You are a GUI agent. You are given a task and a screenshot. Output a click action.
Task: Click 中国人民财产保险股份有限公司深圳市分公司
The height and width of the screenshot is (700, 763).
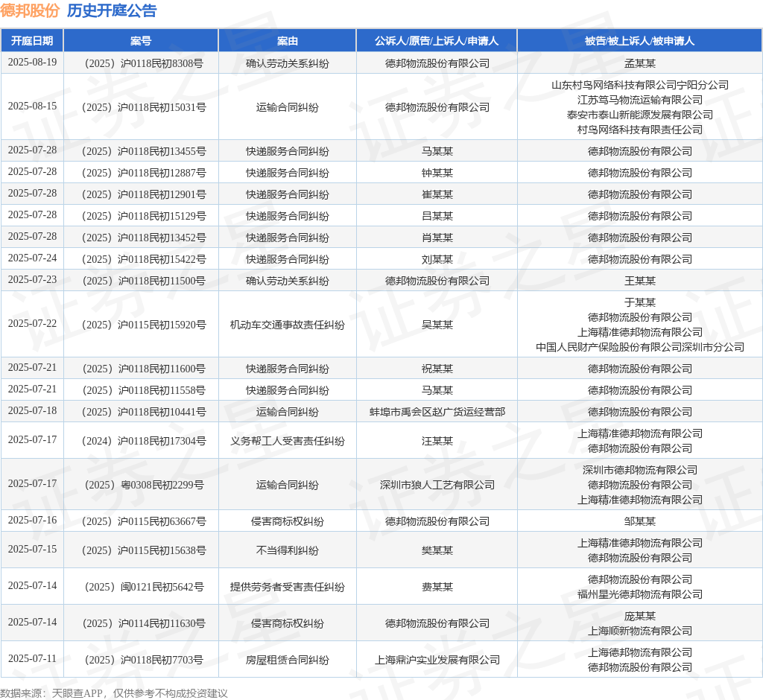[x=640, y=347]
